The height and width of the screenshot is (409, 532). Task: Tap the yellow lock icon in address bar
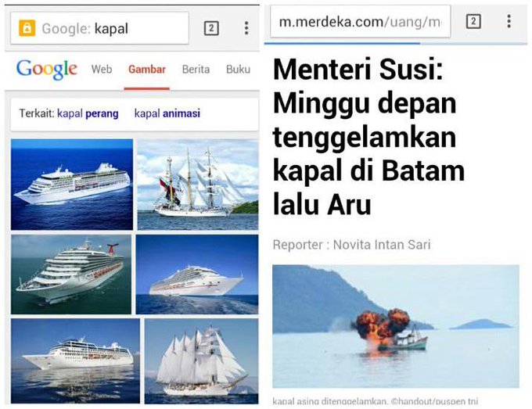click(27, 28)
